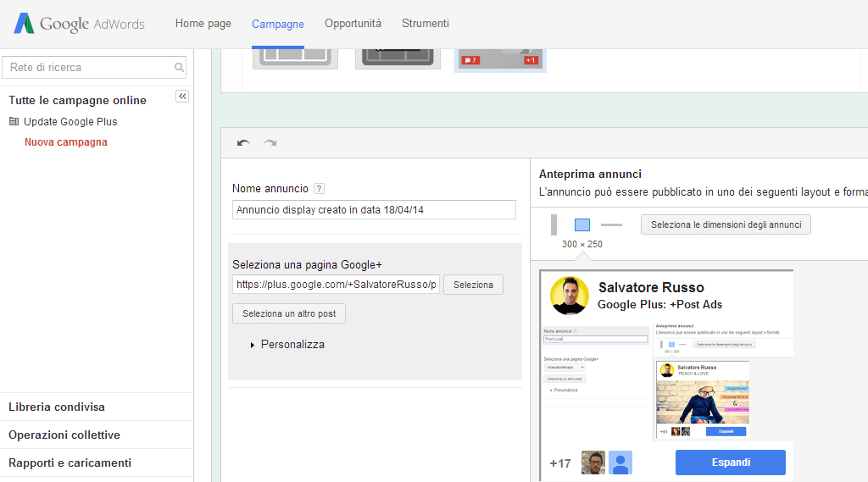
Task: Click the Rete di ricerca search field
Action: 94,68
